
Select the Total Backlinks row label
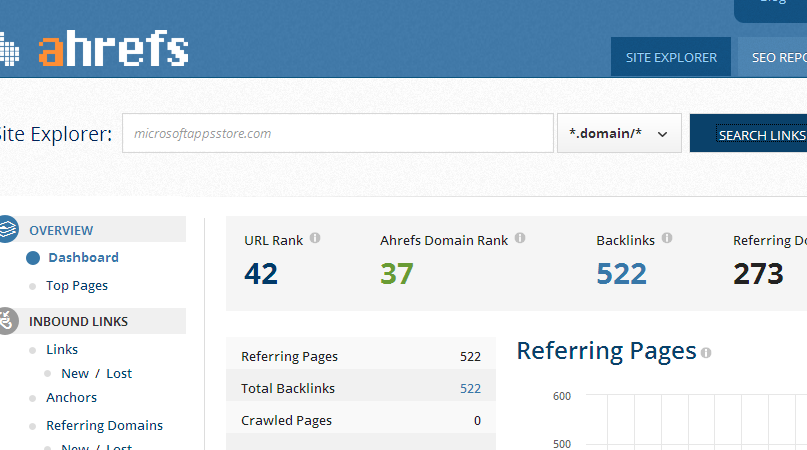click(288, 388)
